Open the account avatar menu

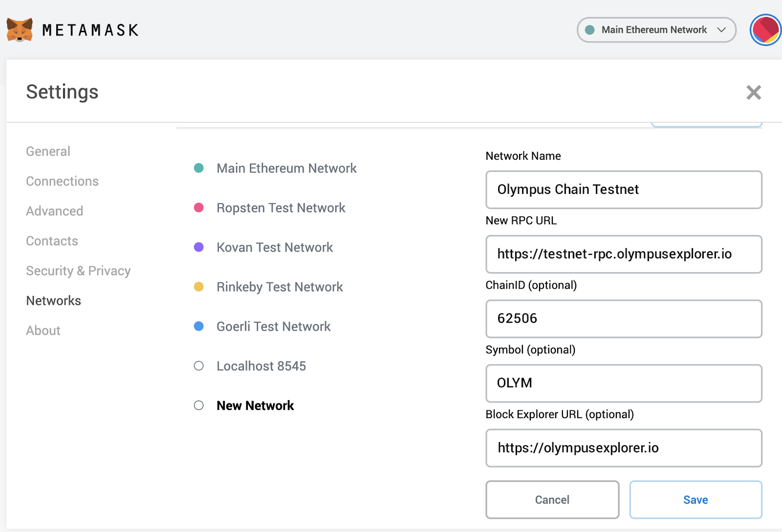[765, 30]
